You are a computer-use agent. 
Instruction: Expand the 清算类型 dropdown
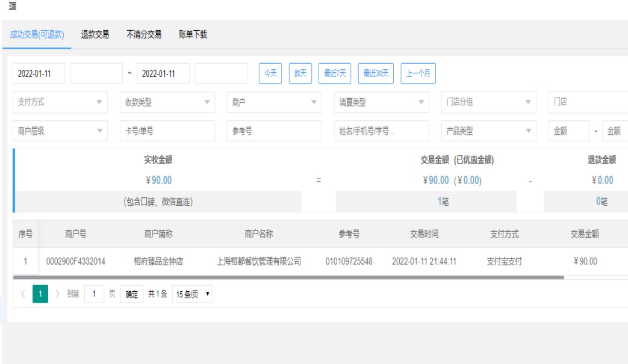tap(381, 102)
